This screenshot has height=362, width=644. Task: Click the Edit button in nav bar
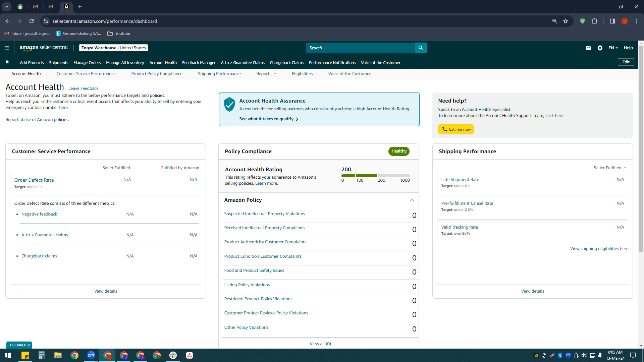[626, 62]
